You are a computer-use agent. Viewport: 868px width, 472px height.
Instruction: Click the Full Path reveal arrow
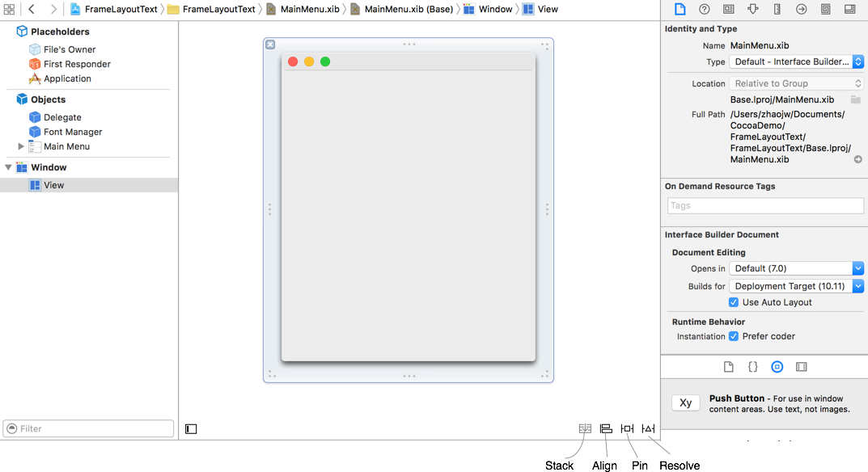[859, 159]
